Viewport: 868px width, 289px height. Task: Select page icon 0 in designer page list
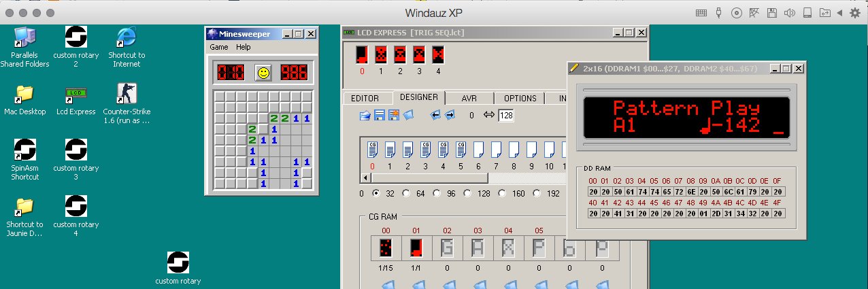pos(372,148)
